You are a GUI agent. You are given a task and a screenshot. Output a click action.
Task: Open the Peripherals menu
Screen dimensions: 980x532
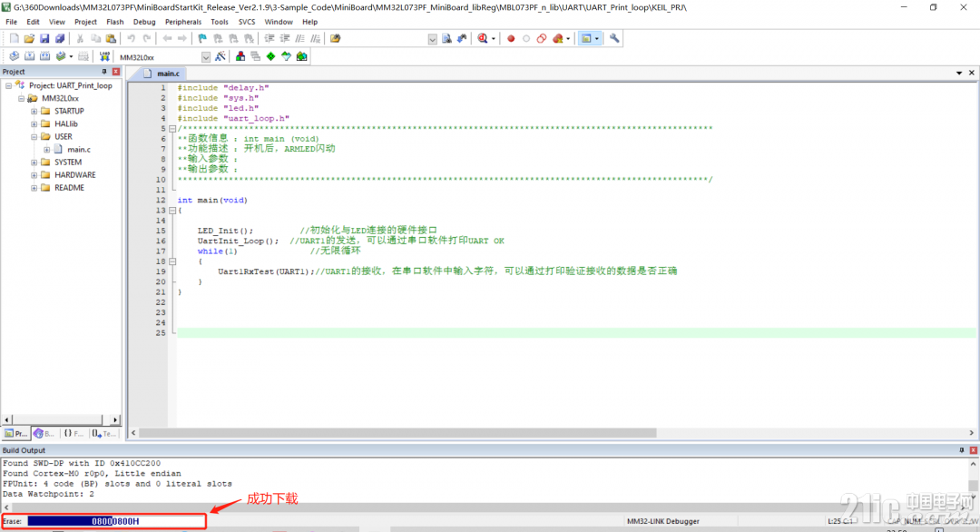pos(183,22)
